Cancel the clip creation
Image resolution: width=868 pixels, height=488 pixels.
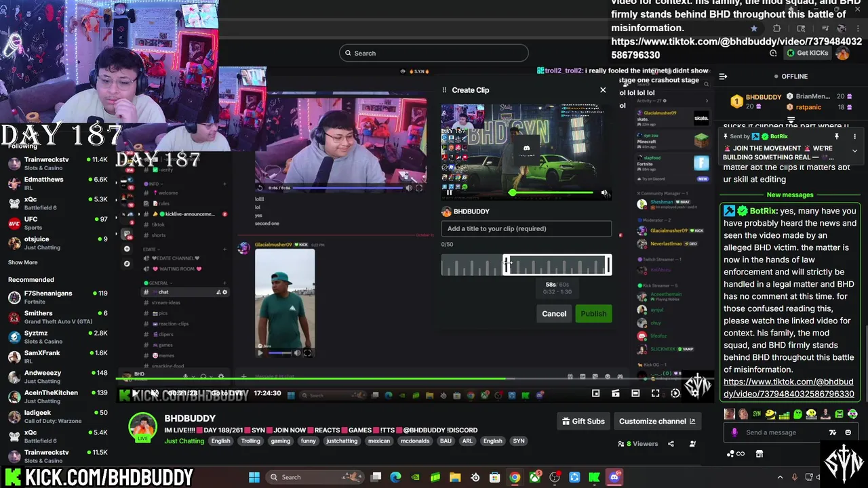click(x=554, y=314)
